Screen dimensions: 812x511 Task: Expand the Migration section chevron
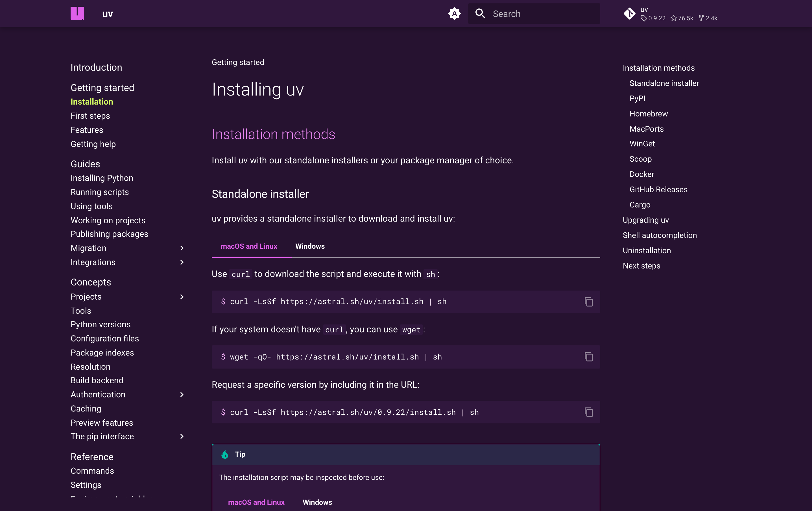click(182, 248)
